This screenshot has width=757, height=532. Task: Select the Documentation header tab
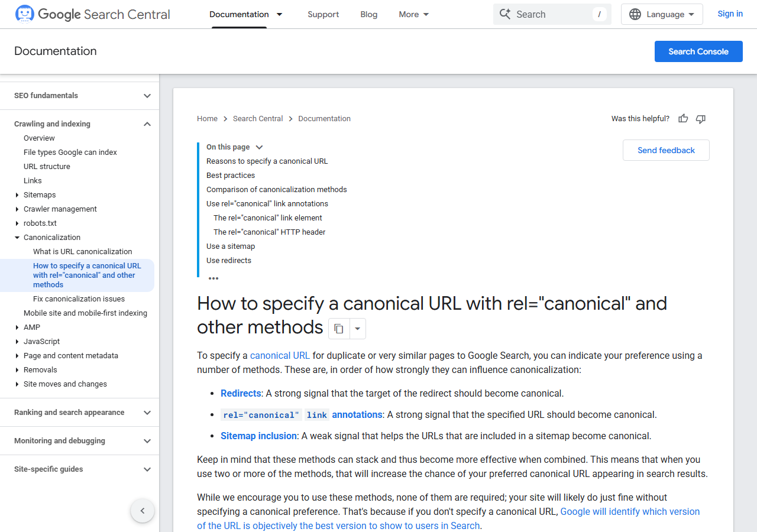239,14
